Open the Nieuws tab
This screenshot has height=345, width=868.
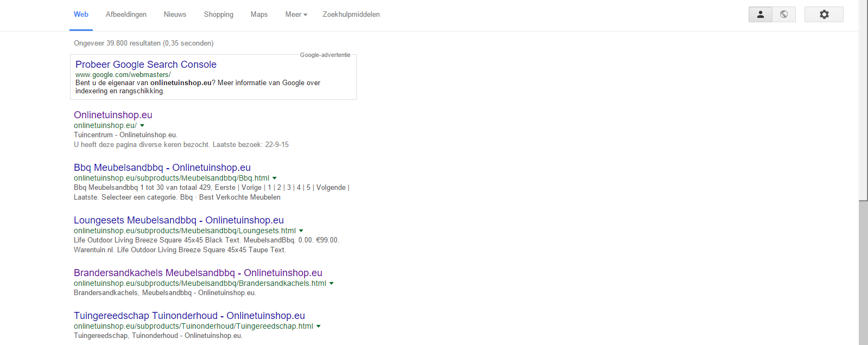[x=175, y=15]
